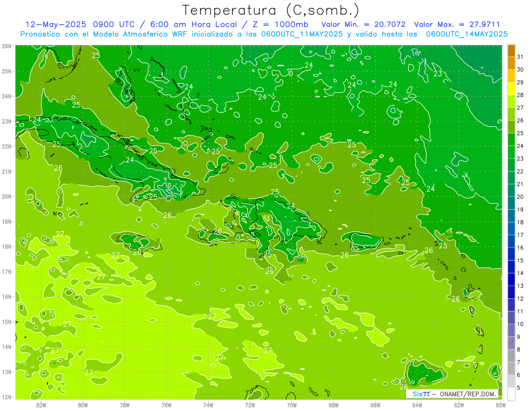
Task: Click the "6:00 am Hora Local" text
Action: pos(194,24)
